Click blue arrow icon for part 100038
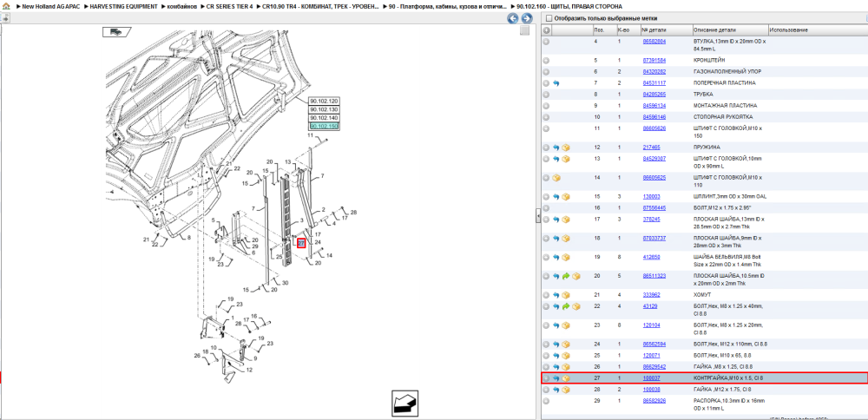The image size is (868, 420). coord(556,390)
